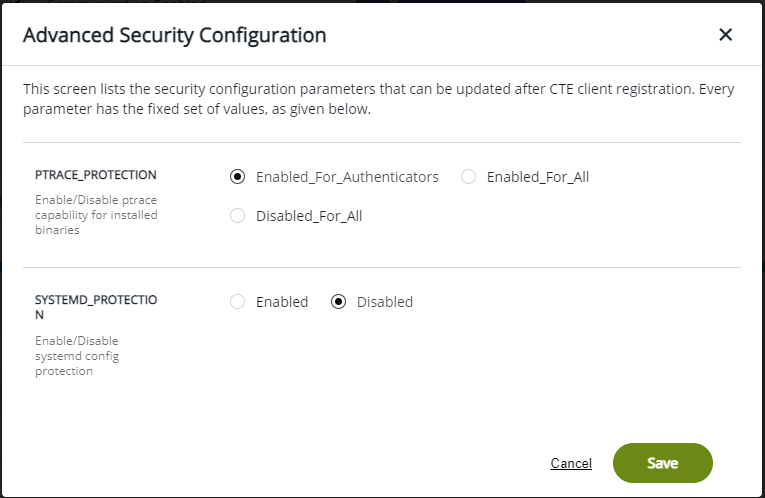Click the Disabled label text for systemd

384,302
